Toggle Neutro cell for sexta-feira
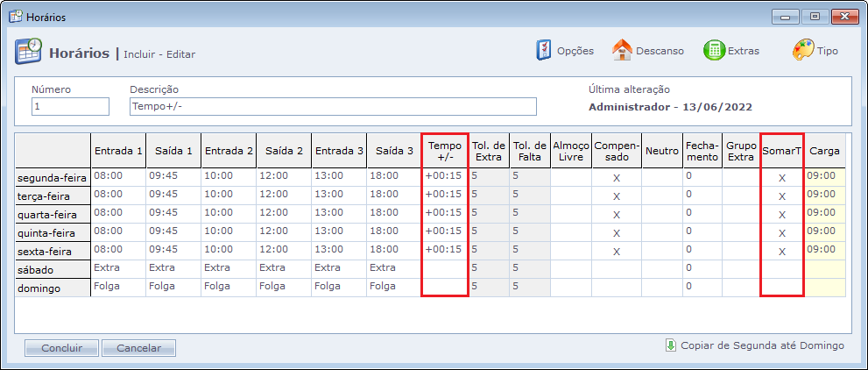 click(x=661, y=251)
